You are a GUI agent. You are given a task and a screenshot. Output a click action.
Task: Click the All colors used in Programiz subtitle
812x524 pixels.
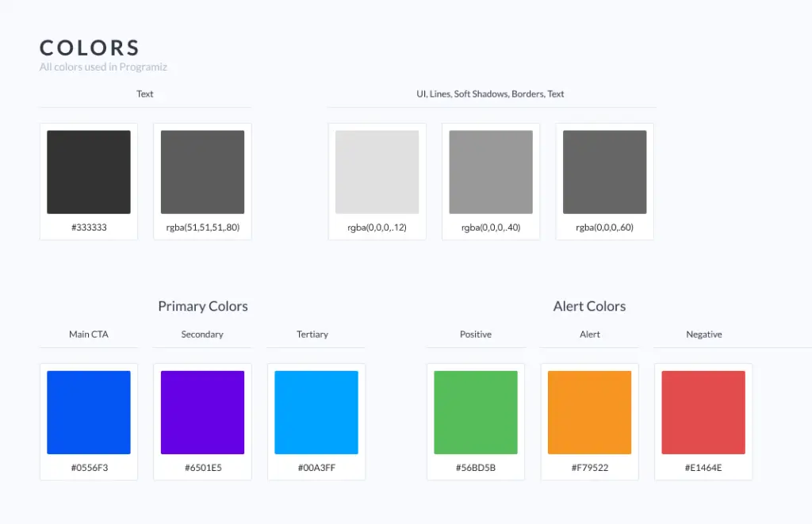click(x=103, y=67)
